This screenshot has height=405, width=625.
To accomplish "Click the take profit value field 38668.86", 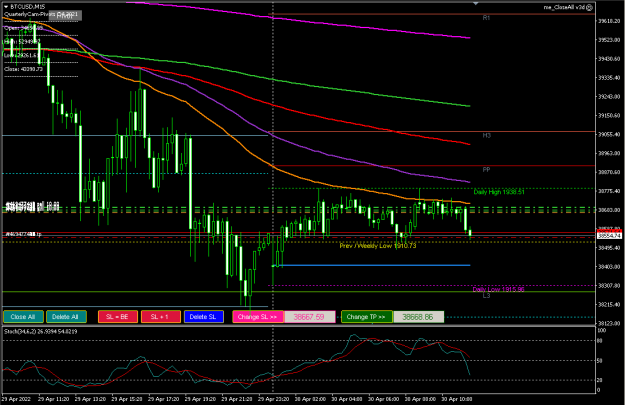I will click(419, 317).
